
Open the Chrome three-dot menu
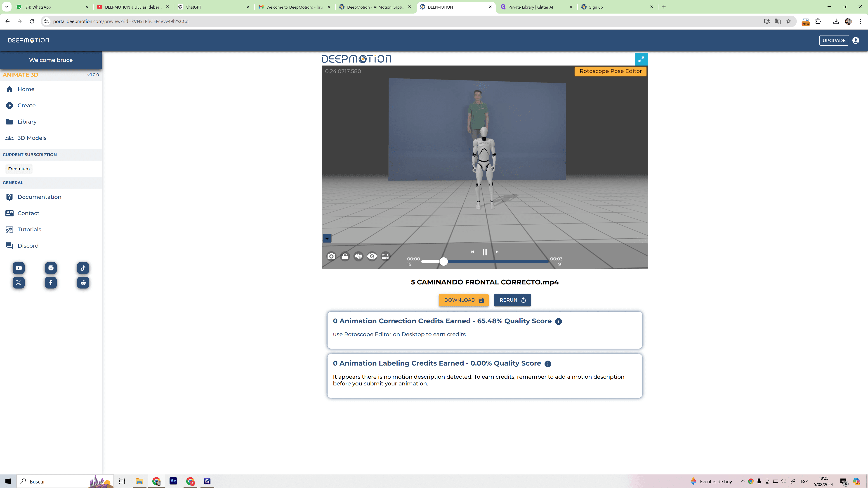pos(861,21)
